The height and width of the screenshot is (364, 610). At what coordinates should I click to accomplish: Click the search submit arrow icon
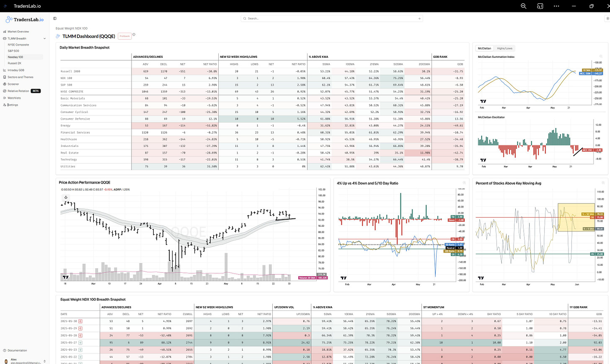point(419,18)
